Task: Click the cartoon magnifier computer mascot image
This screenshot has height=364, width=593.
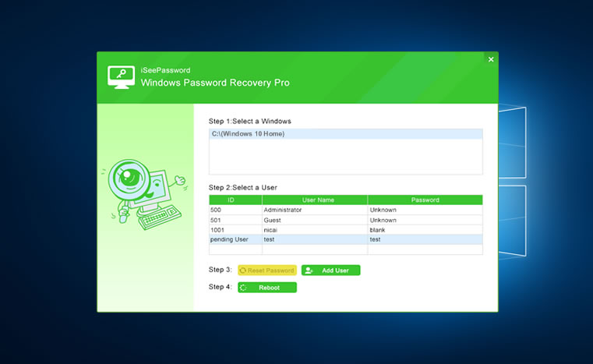Action: (x=144, y=195)
